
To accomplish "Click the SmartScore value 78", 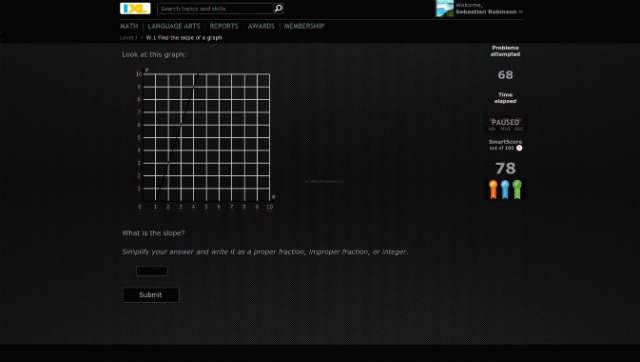I will tap(505, 168).
